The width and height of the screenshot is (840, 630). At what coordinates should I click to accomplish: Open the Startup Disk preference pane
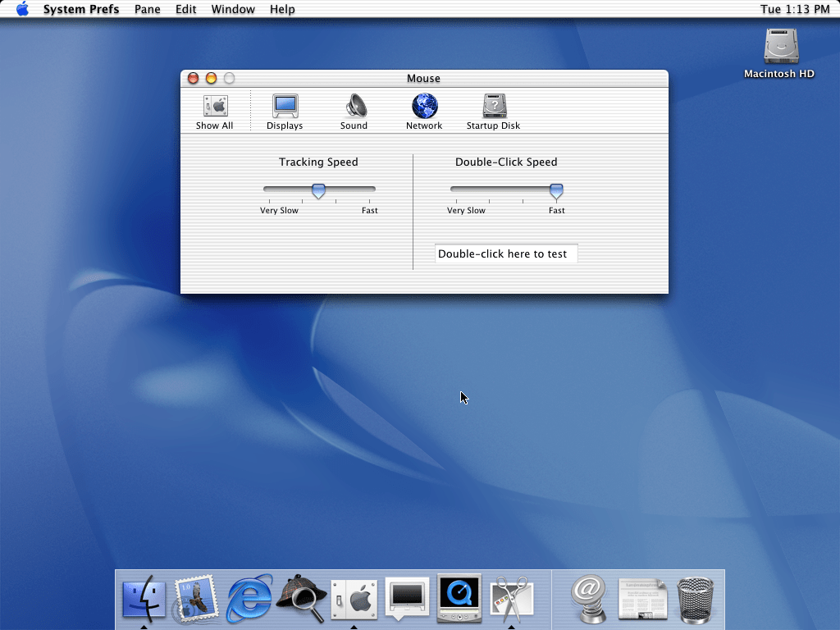pyautogui.click(x=494, y=112)
